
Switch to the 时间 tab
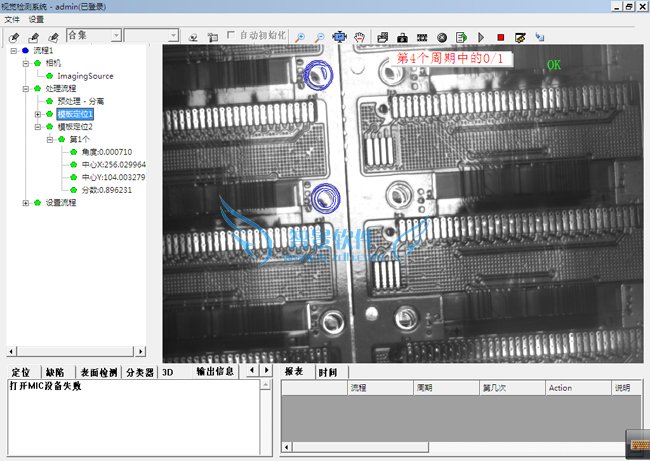[327, 372]
